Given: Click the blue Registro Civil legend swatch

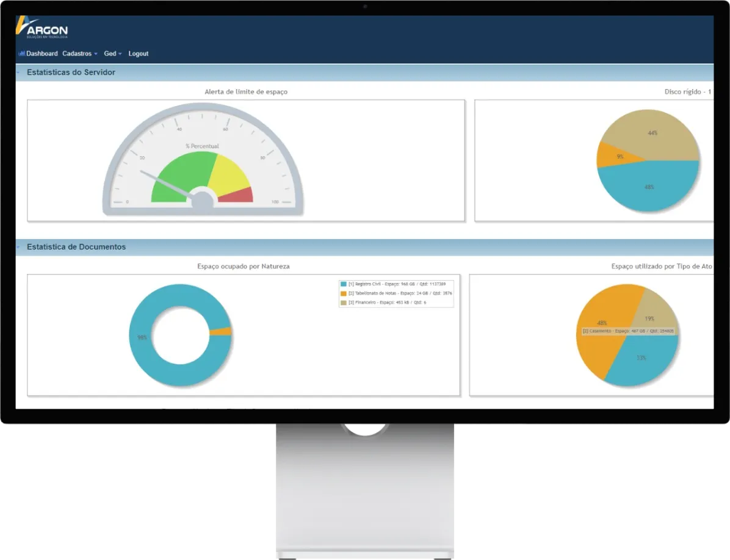Looking at the screenshot, I should tap(344, 284).
